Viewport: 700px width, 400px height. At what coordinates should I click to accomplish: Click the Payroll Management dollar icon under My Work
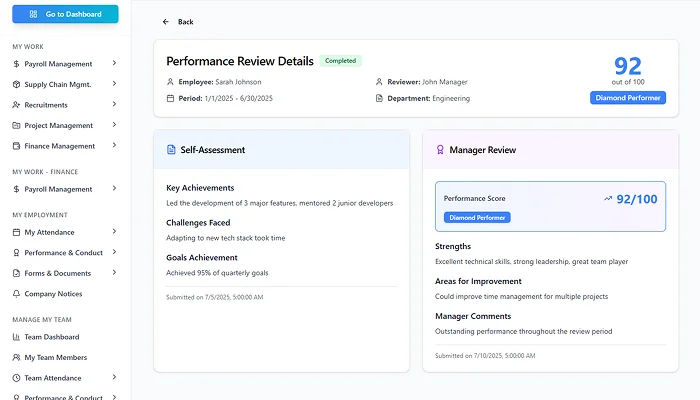coord(16,64)
